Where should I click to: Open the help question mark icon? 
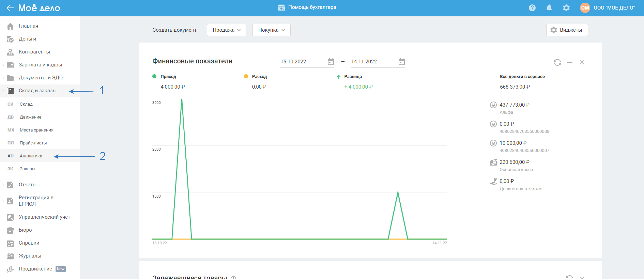click(x=532, y=8)
